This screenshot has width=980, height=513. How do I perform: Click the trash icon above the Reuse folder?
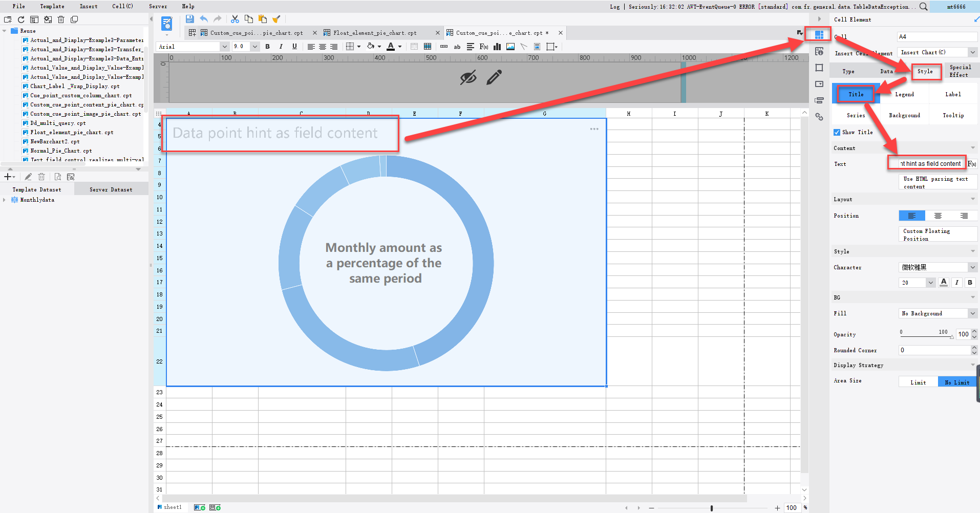point(61,19)
